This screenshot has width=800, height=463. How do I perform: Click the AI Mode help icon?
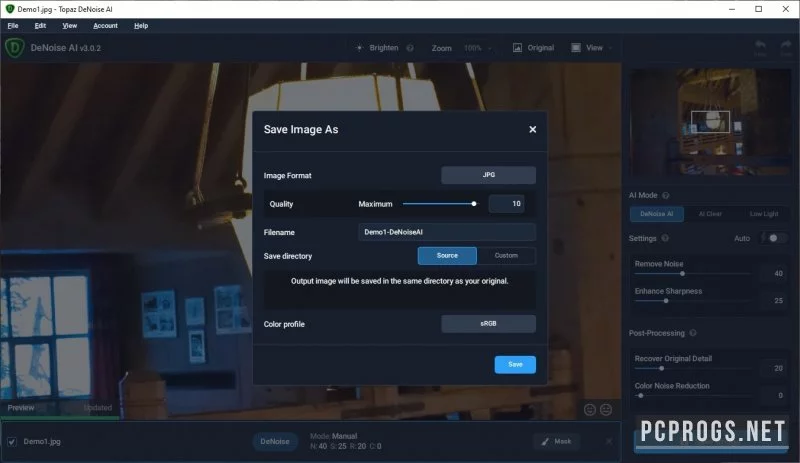click(x=665, y=196)
